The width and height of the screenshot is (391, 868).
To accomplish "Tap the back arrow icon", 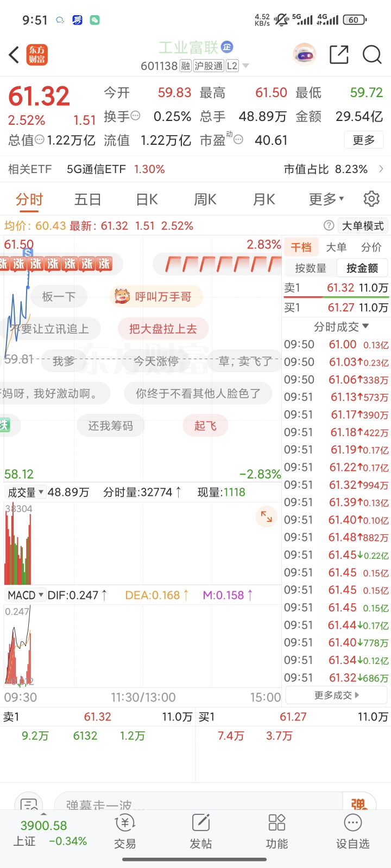I will pos(15,55).
